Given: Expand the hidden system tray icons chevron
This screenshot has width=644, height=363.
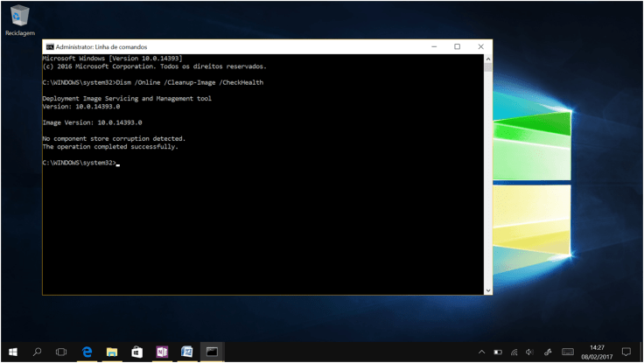Looking at the screenshot, I should click(481, 352).
